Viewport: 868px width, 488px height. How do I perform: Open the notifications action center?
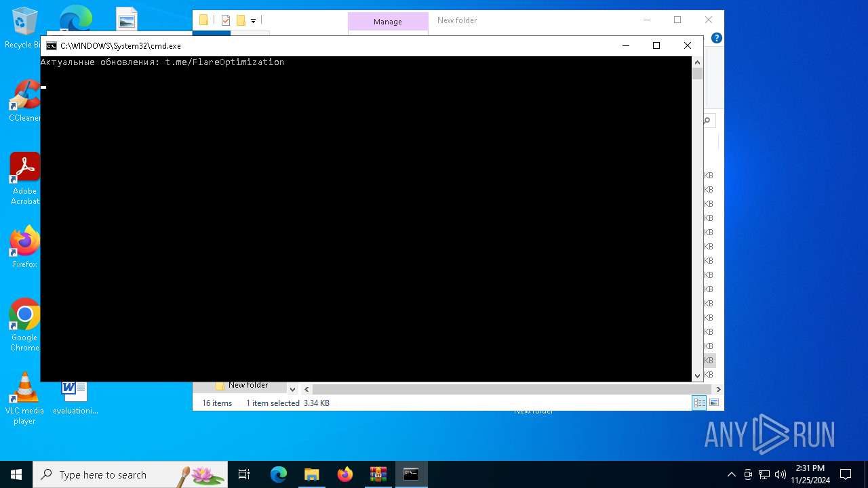click(x=846, y=474)
